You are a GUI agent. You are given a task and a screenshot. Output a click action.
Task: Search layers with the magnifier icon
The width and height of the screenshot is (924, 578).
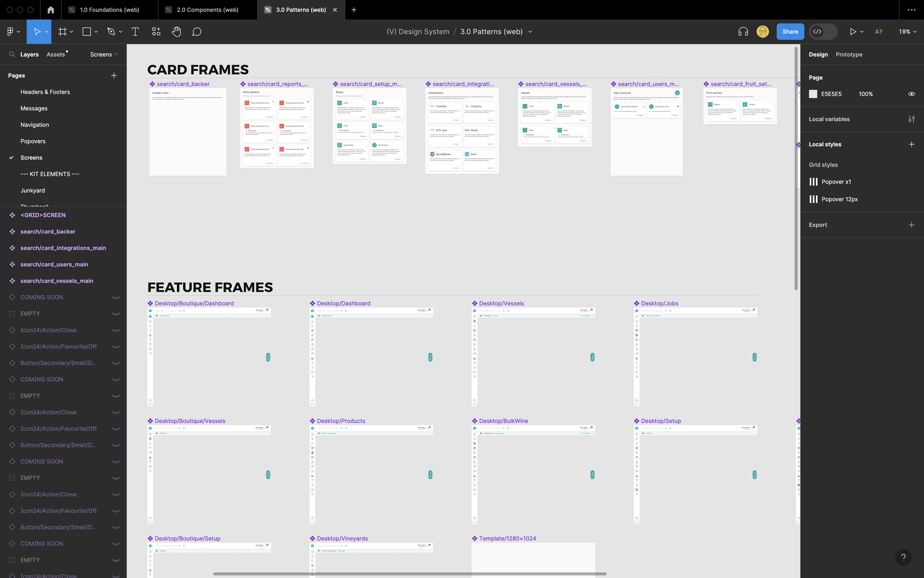12,54
